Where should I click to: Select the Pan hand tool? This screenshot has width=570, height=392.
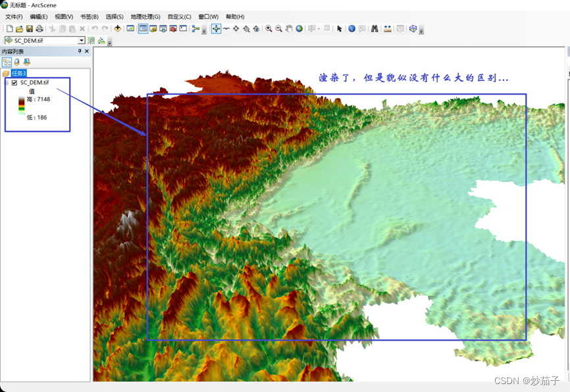[289, 29]
